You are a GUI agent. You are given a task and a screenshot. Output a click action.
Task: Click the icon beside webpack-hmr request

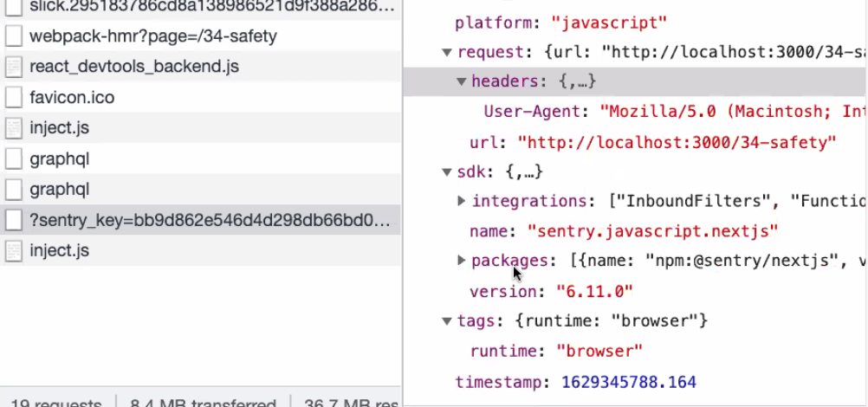[x=13, y=36]
